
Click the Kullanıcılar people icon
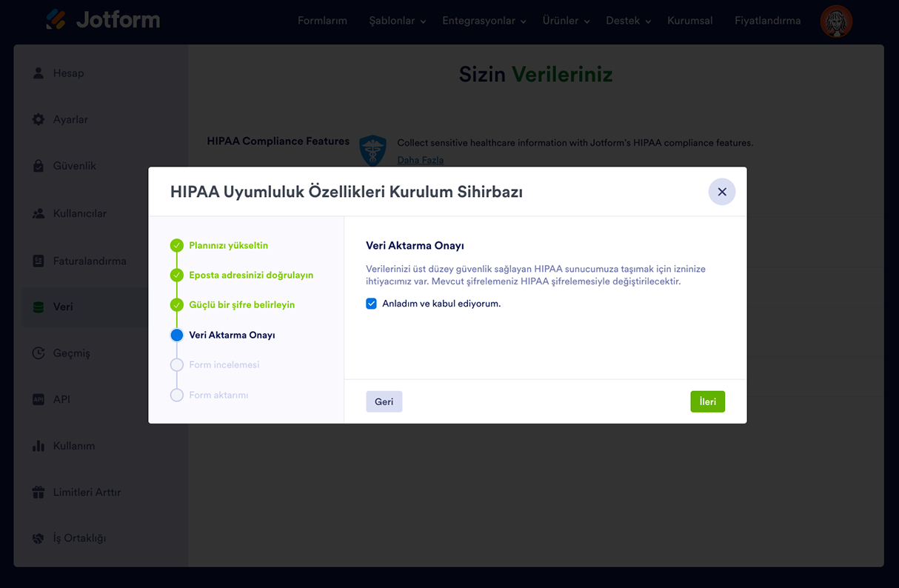click(39, 213)
